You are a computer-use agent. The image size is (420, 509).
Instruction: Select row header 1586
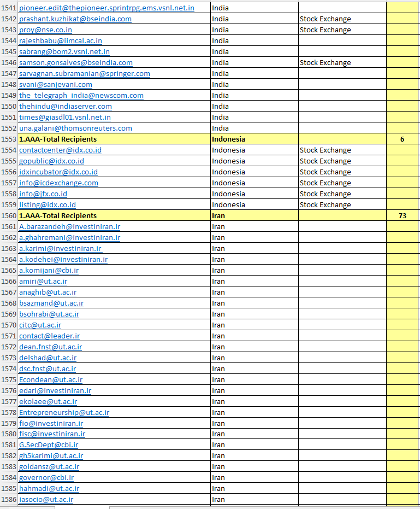(x=8, y=499)
